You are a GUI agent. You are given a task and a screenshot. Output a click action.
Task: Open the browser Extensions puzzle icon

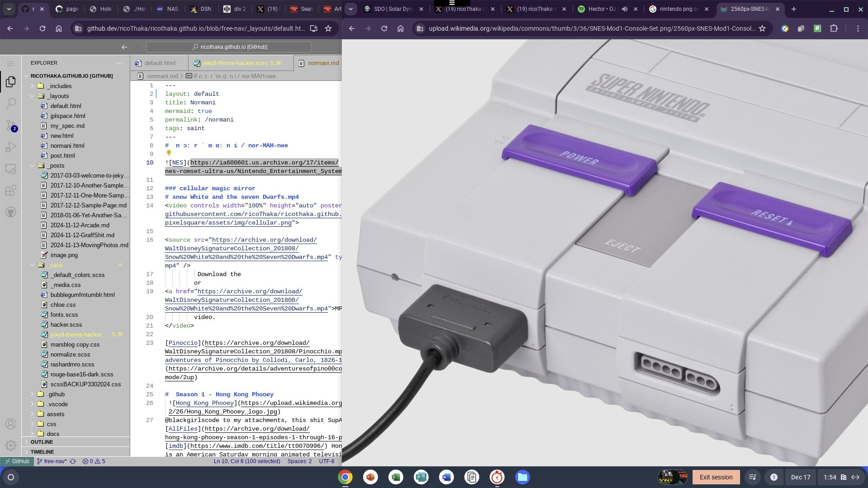coord(834,28)
